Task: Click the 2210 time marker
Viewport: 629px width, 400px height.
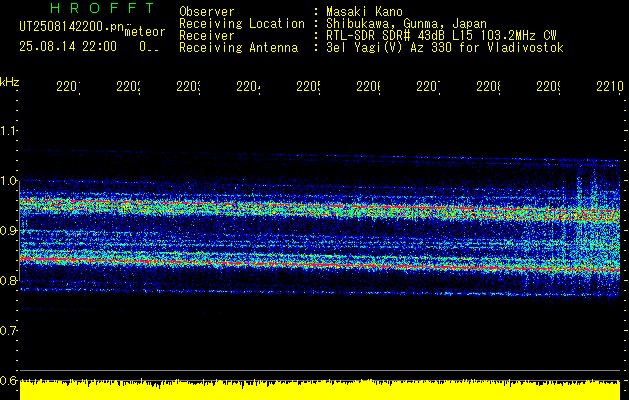Action: pos(610,87)
